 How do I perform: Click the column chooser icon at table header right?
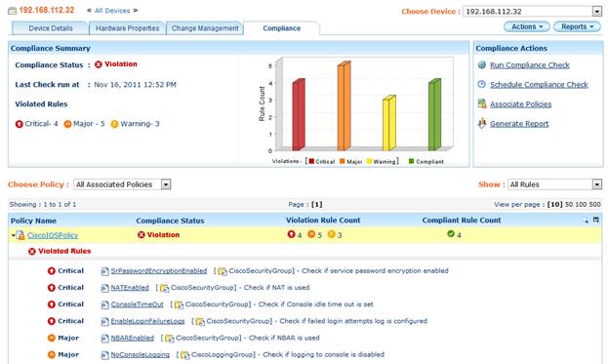point(596,220)
